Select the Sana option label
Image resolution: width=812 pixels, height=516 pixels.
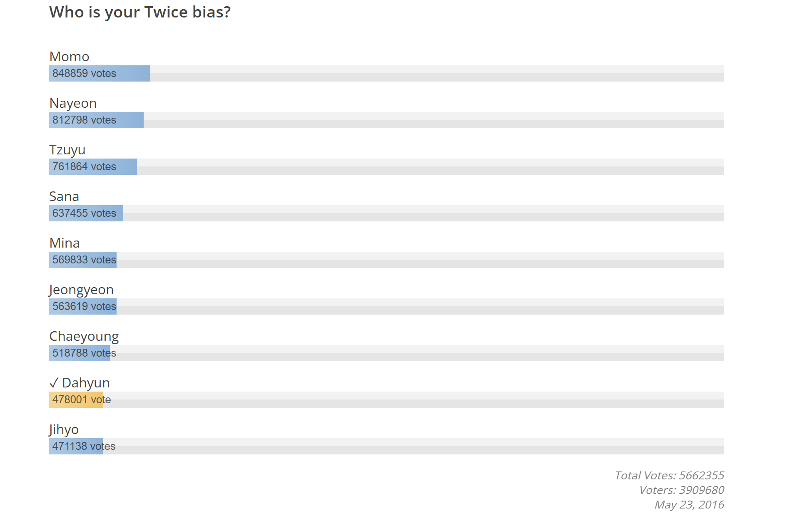click(x=64, y=196)
